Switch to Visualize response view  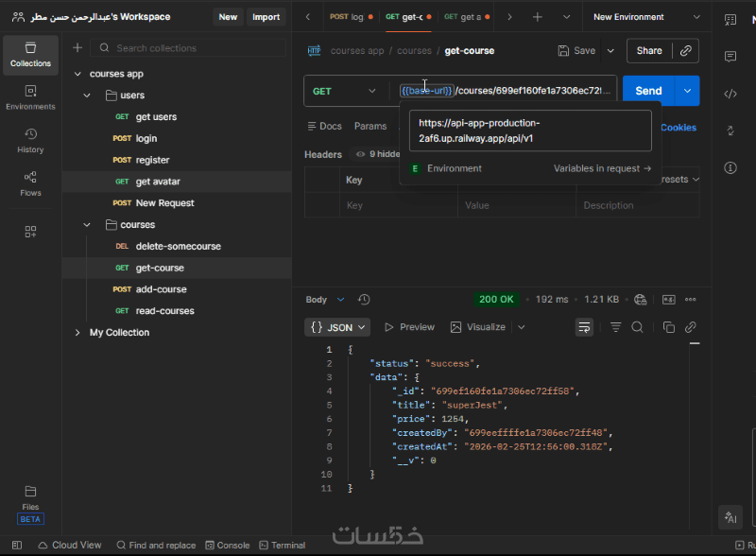coord(478,327)
